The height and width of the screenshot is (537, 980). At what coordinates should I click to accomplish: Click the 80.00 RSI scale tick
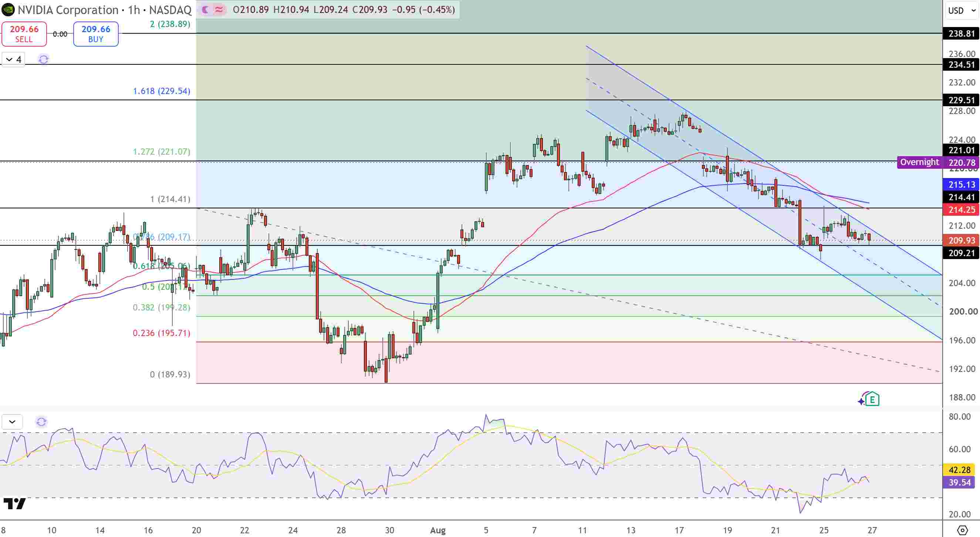point(959,417)
